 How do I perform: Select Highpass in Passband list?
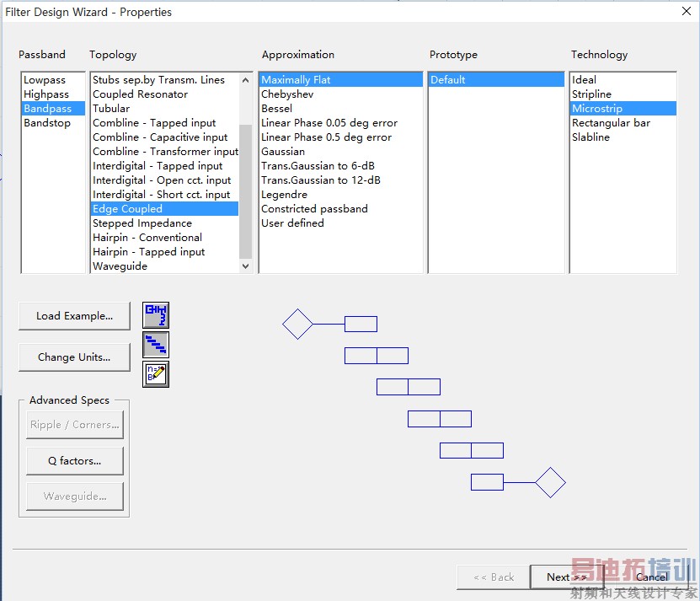point(53,94)
